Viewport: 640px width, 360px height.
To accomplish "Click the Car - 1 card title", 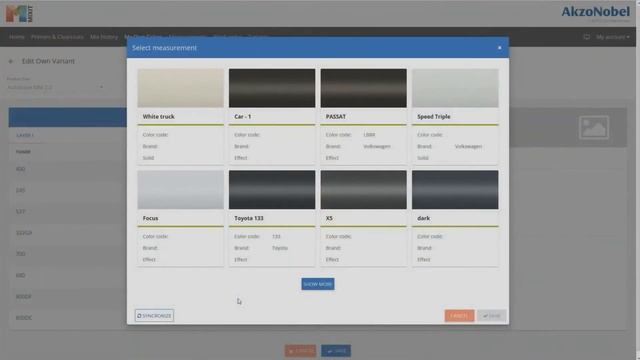I will 243,117.
